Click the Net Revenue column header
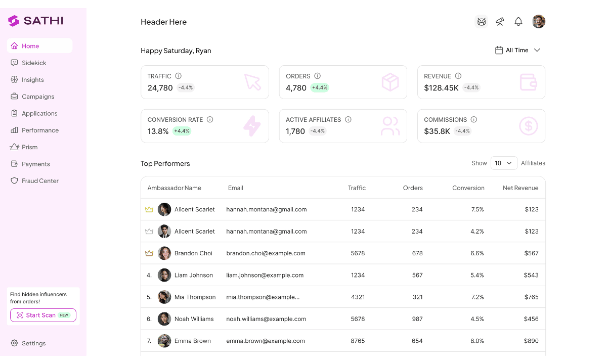The height and width of the screenshot is (364, 607). tap(521, 188)
